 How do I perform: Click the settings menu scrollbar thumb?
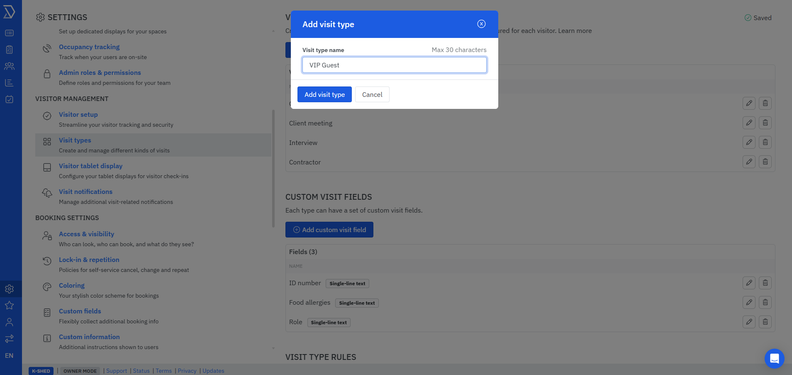[274, 168]
